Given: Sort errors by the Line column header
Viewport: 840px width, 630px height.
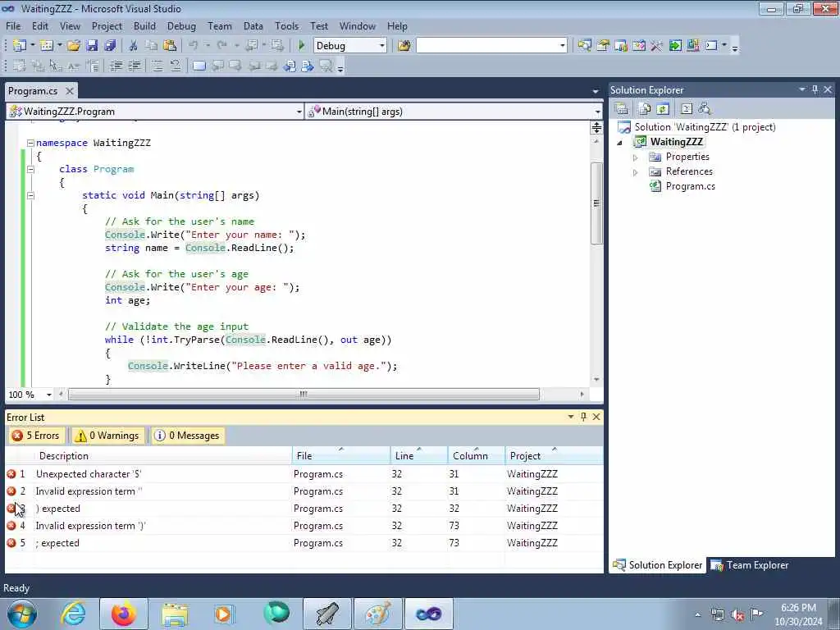Looking at the screenshot, I should 418,455.
